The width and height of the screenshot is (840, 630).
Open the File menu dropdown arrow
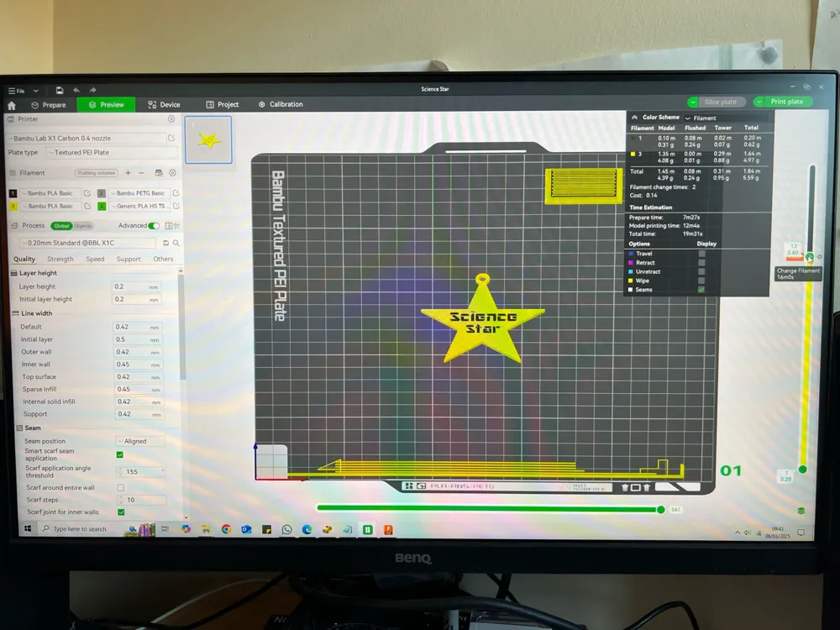tap(36, 91)
